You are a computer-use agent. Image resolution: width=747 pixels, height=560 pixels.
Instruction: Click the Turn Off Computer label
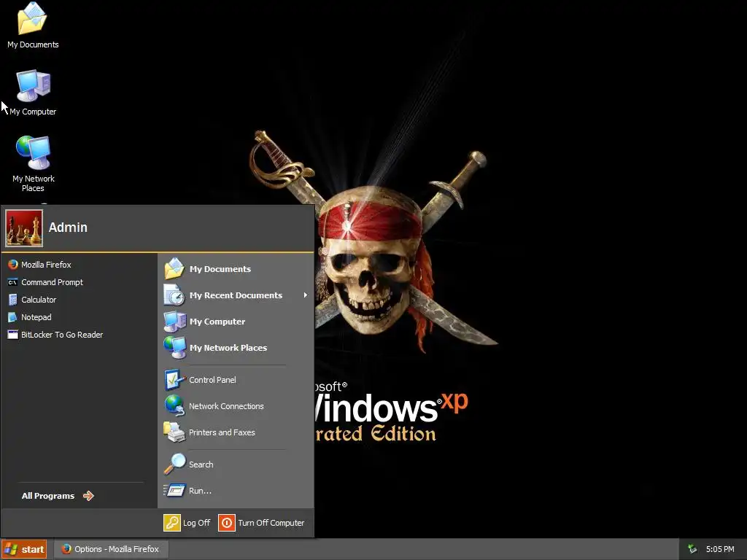click(x=271, y=523)
